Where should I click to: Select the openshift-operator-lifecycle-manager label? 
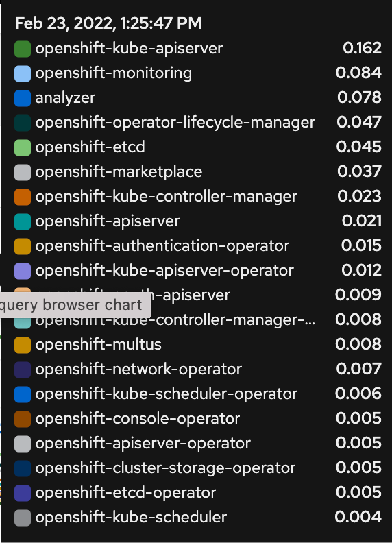175,123
